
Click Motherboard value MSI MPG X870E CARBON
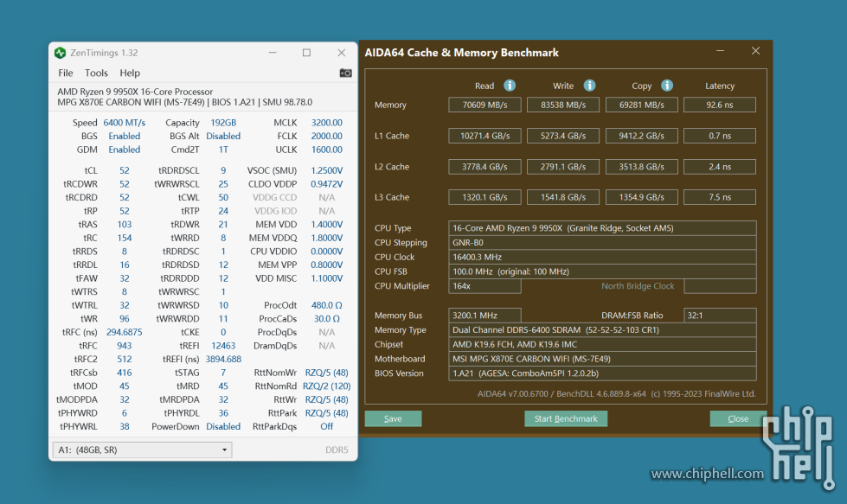[x=602, y=359]
